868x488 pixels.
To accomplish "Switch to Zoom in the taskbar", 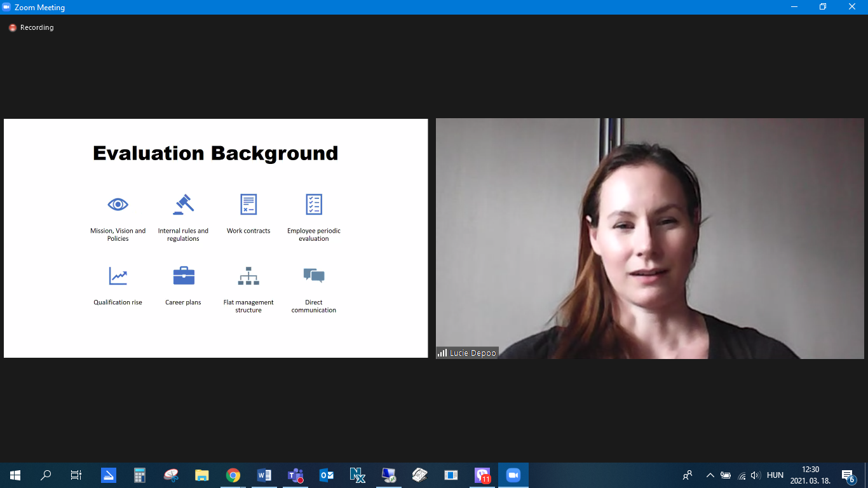I will point(513,475).
